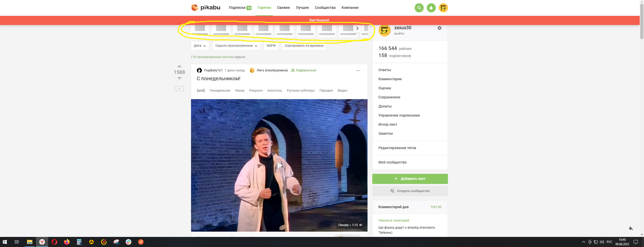Screen dimensions: 644x247
Task: Open Подписки tab
Action: click(x=240, y=8)
